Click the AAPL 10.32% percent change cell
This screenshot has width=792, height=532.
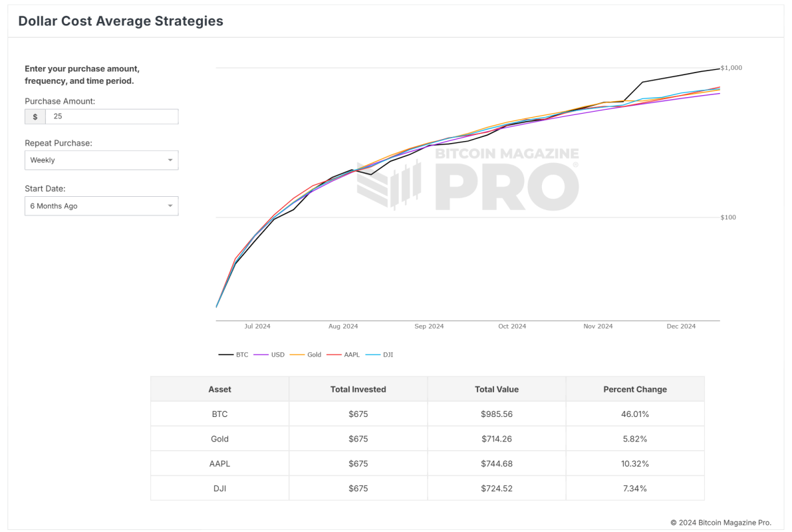click(x=634, y=464)
